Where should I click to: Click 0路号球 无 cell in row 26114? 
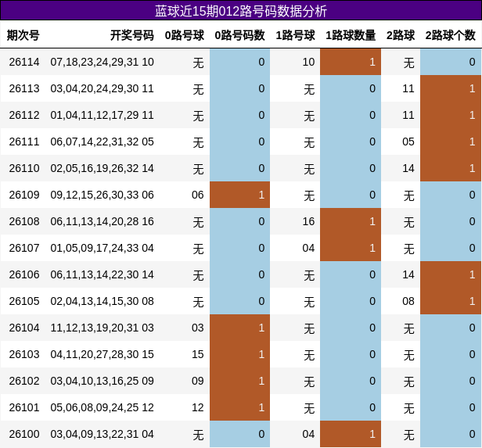click(x=198, y=63)
